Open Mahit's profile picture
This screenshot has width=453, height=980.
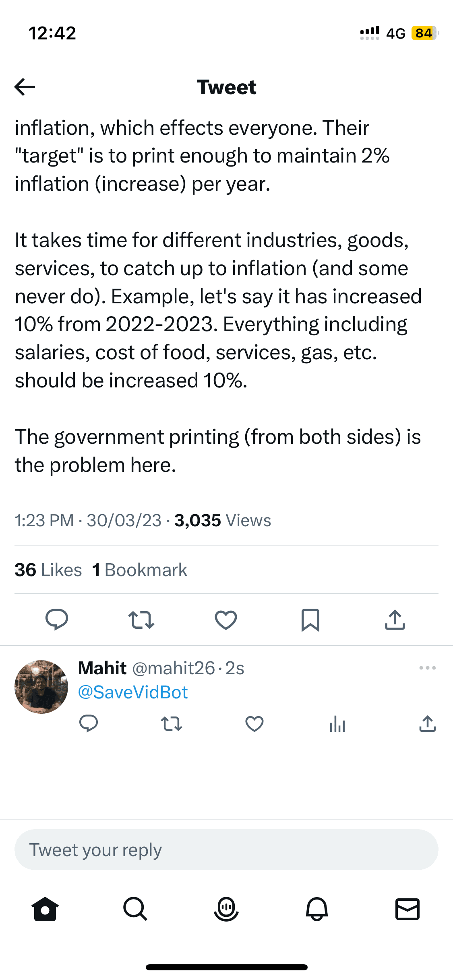(41, 687)
